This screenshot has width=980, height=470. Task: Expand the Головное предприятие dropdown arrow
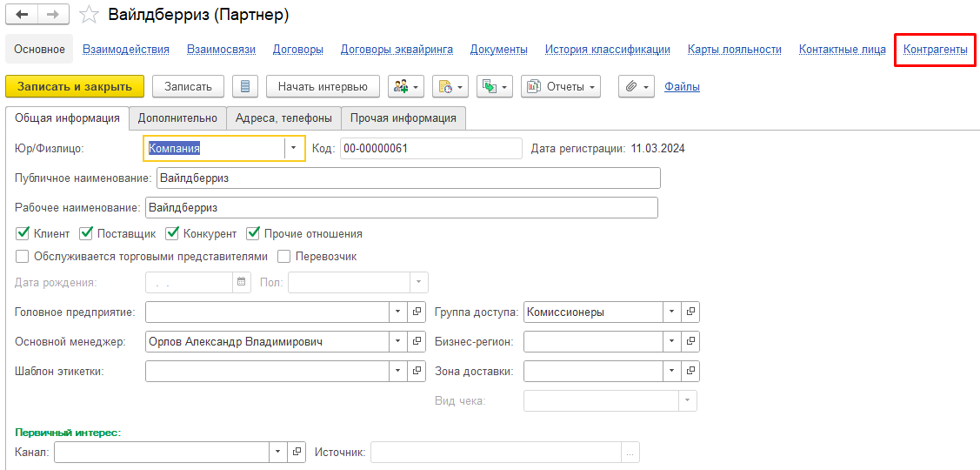[398, 312]
